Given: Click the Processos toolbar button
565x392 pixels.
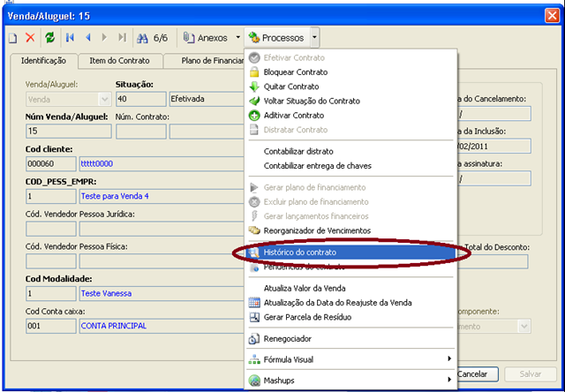Looking at the screenshot, I should 276,37.
